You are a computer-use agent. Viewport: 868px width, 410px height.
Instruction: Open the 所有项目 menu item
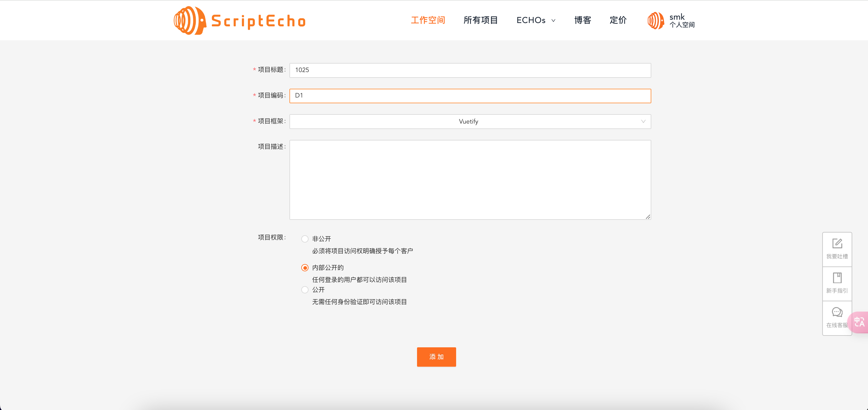point(480,20)
